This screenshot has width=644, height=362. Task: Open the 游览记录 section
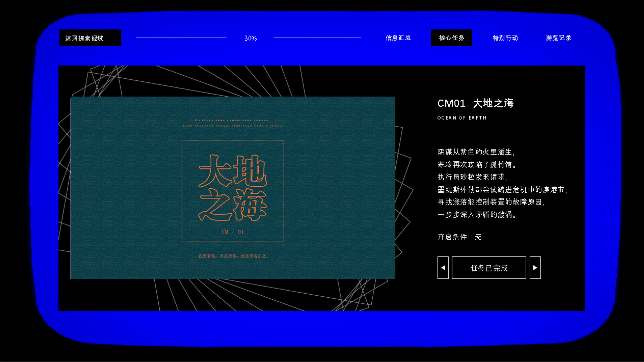pos(558,38)
